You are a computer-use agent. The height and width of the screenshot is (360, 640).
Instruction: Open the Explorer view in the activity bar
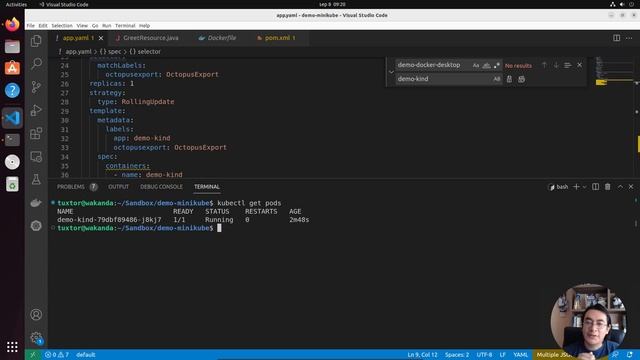click(x=36, y=41)
